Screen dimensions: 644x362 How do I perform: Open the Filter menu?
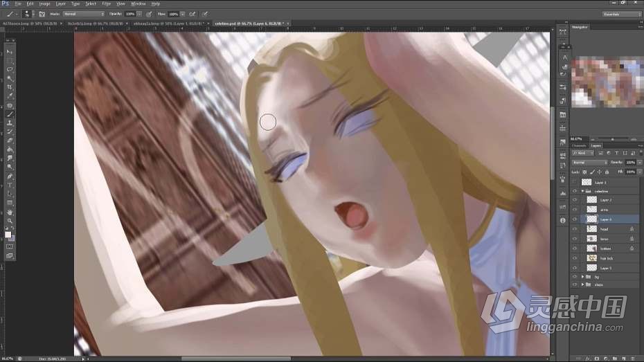pyautogui.click(x=107, y=3)
